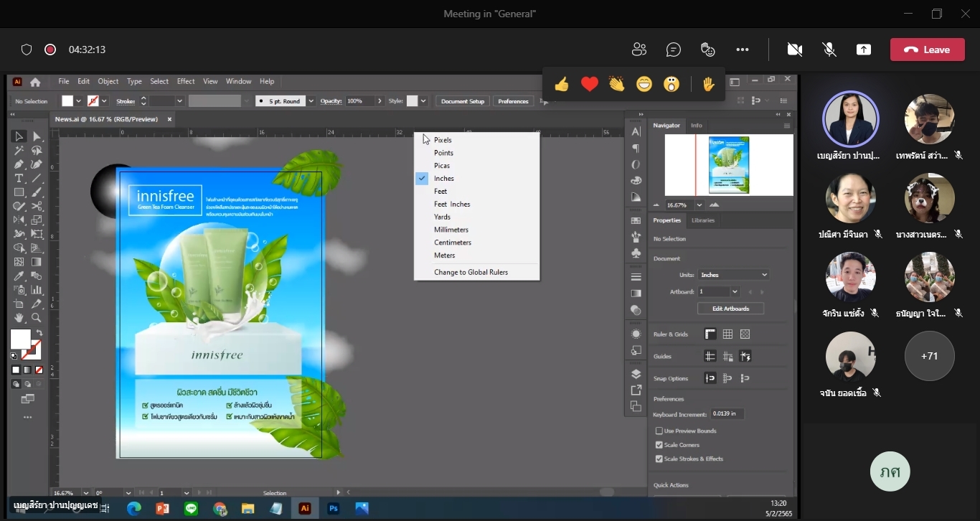980x521 pixels.
Task: Select the Zoom tool
Action: tap(37, 317)
